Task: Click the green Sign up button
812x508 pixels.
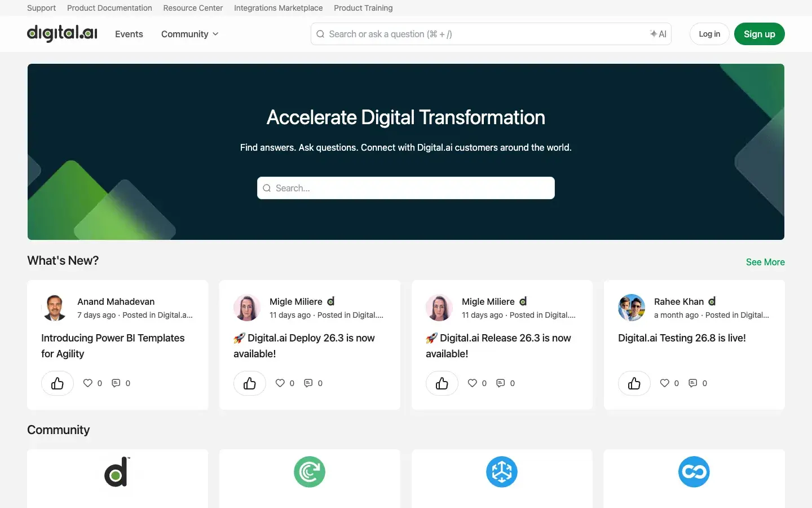Action: [x=759, y=34]
